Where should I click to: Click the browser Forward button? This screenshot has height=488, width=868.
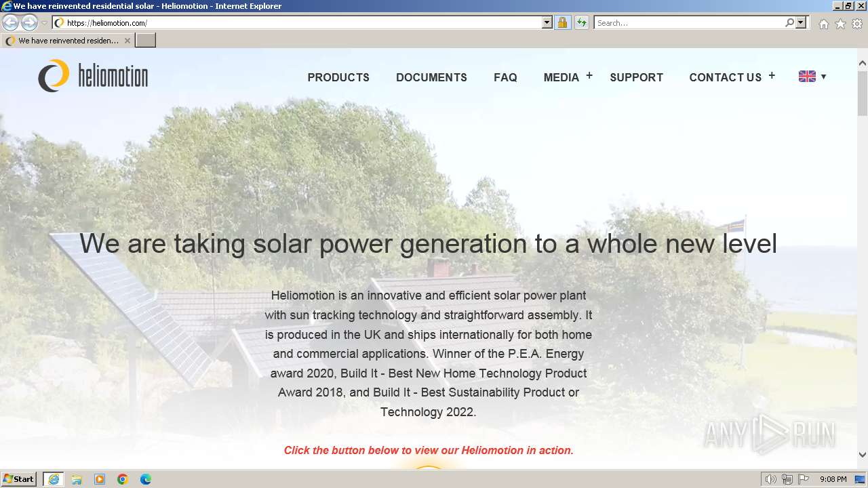(29, 22)
